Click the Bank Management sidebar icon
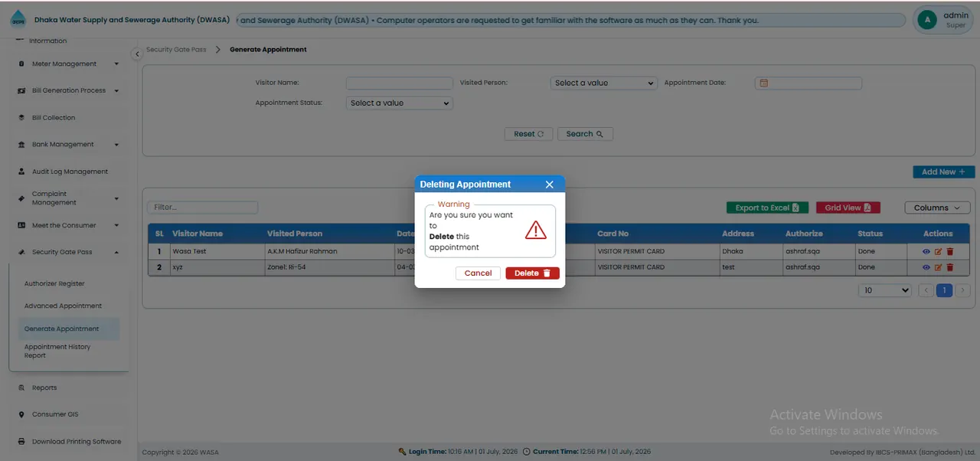This screenshot has height=461, width=980. tap(21, 145)
